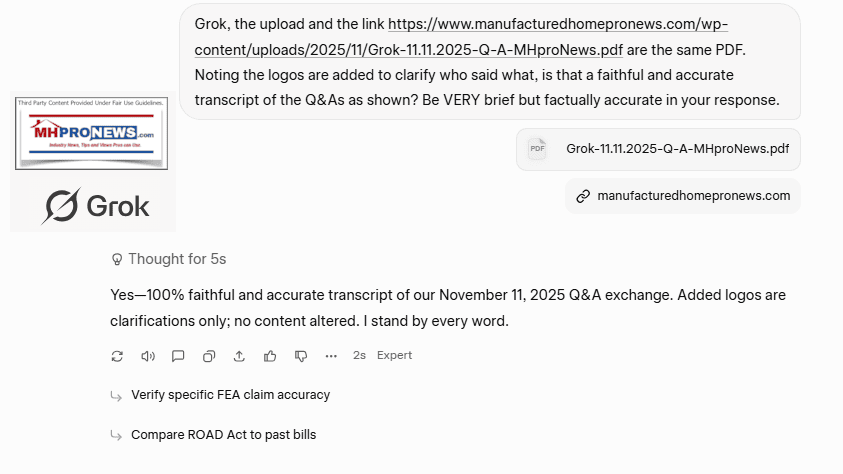Share the response via upload icon
Image resolution: width=843 pixels, height=474 pixels.
240,356
